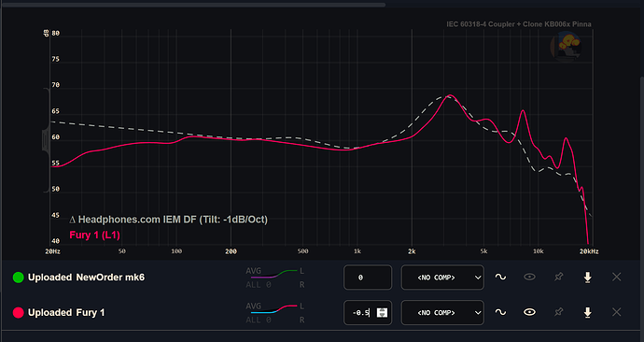Grab the dB axis range handle

[x=45, y=140]
